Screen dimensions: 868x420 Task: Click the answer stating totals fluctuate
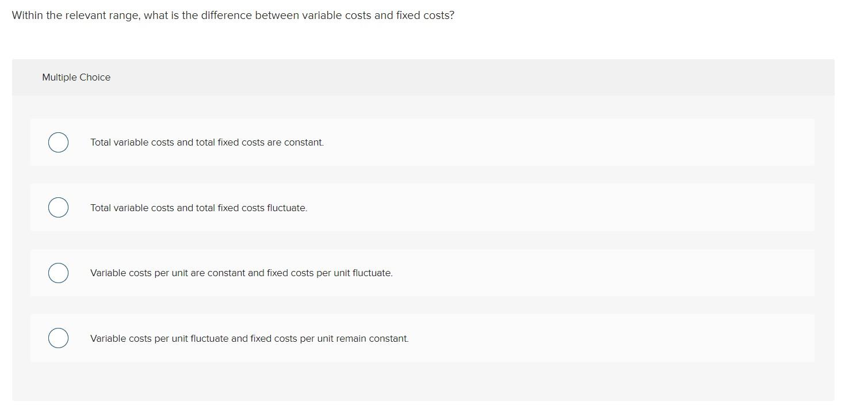198,207
